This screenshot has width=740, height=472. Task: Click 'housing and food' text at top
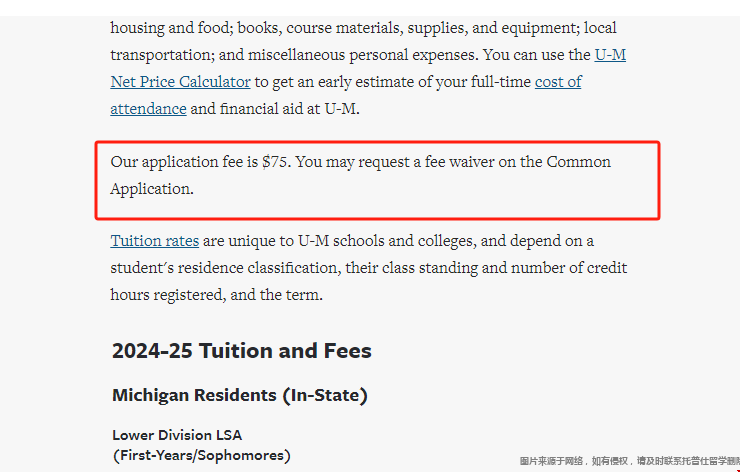[172, 28]
